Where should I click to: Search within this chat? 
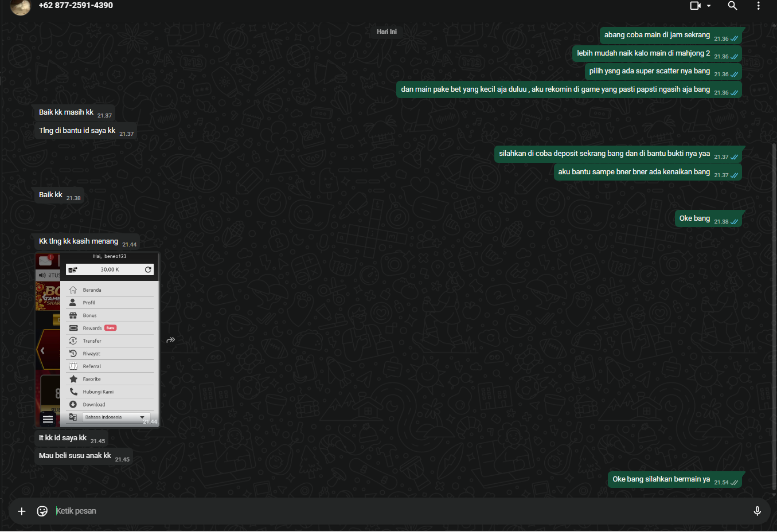(x=732, y=6)
